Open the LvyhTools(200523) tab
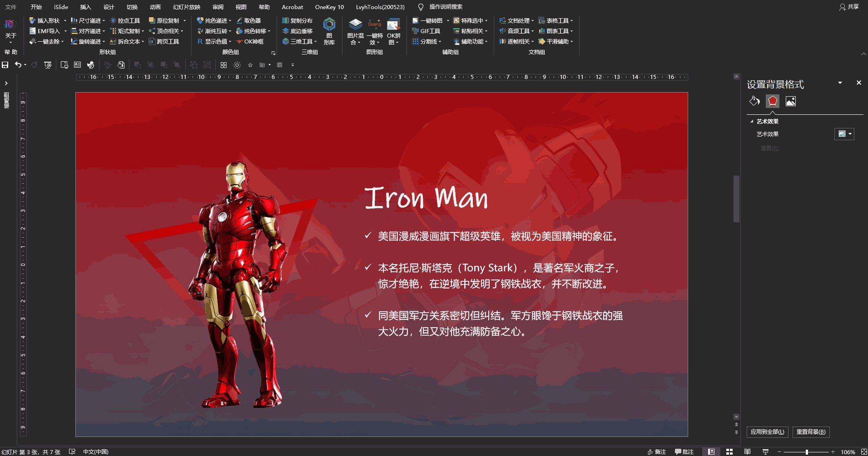868x456 pixels. click(x=380, y=7)
